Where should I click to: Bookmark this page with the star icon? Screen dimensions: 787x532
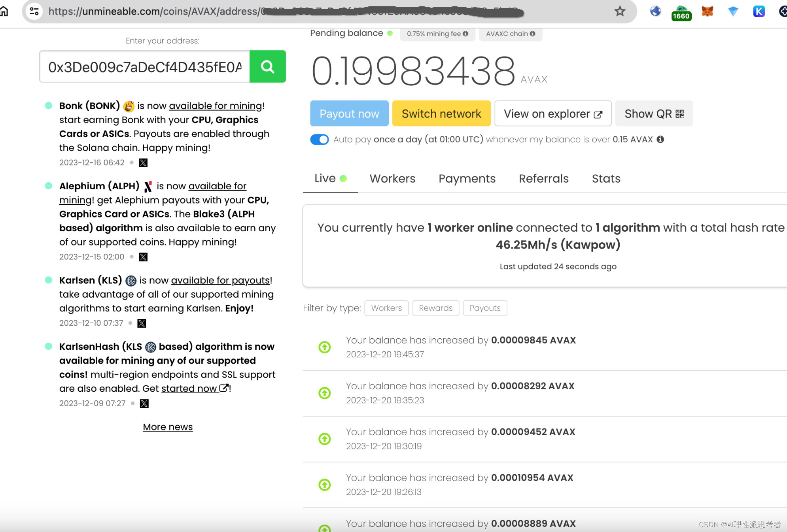click(x=620, y=11)
